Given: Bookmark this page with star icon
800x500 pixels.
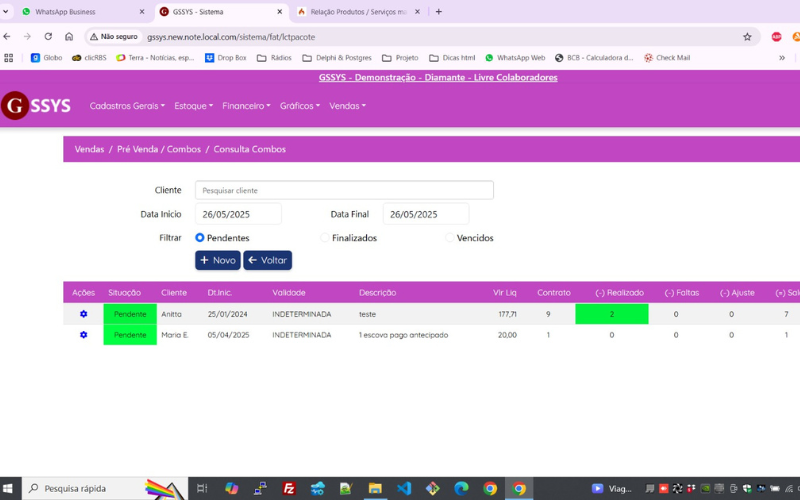Looking at the screenshot, I should pyautogui.click(x=747, y=36).
